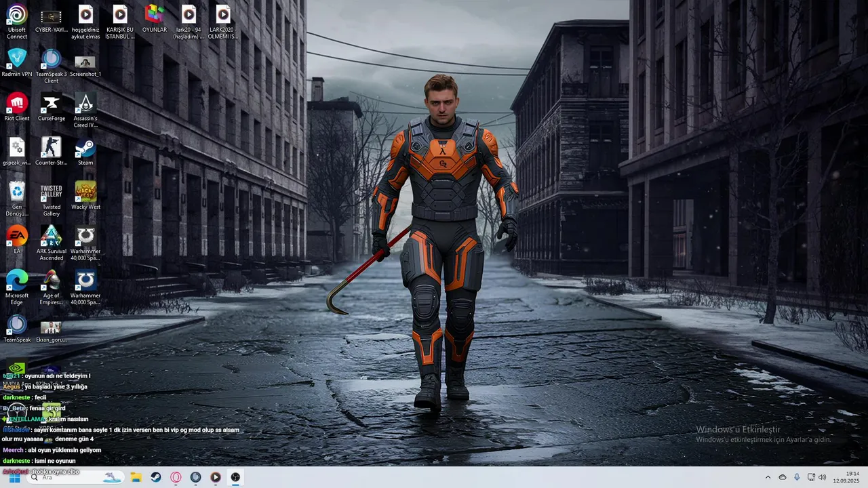Launch Warhammer 40,000 shortcut beside Age of Empires

point(85,287)
